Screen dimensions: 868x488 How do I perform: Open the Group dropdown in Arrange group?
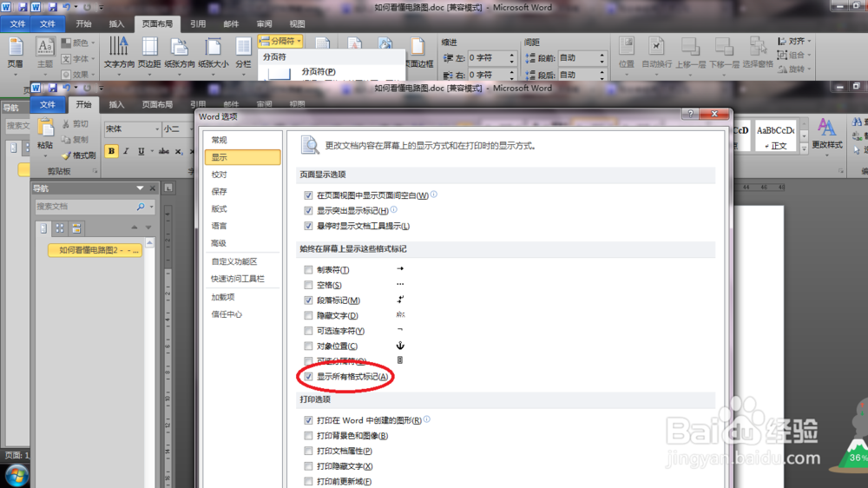794,55
